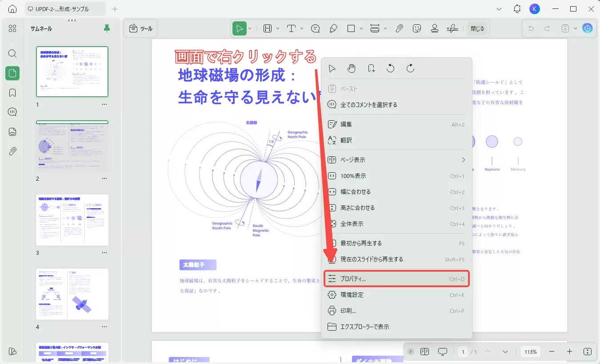Viewport: 600px width, 364px height.
Task: Open search from the left sidebar
Action: click(x=12, y=53)
